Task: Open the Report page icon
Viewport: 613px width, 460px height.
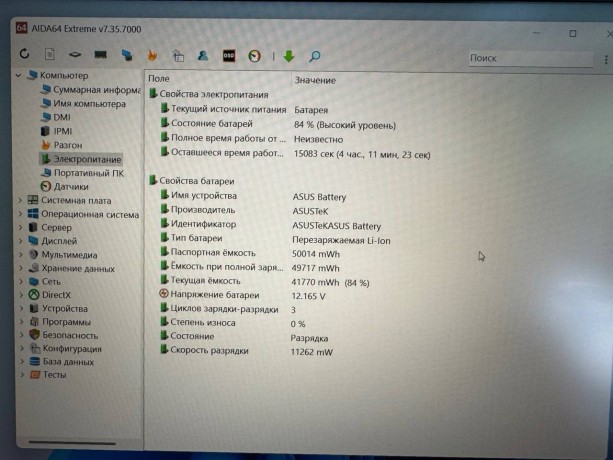Action: (50, 54)
